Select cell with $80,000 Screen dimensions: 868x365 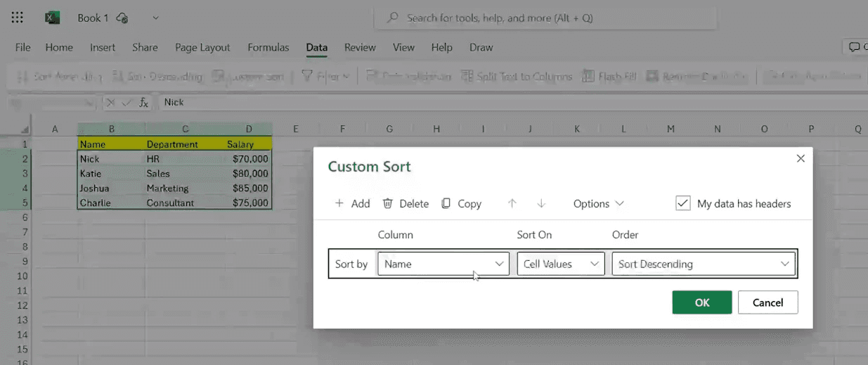(x=248, y=173)
